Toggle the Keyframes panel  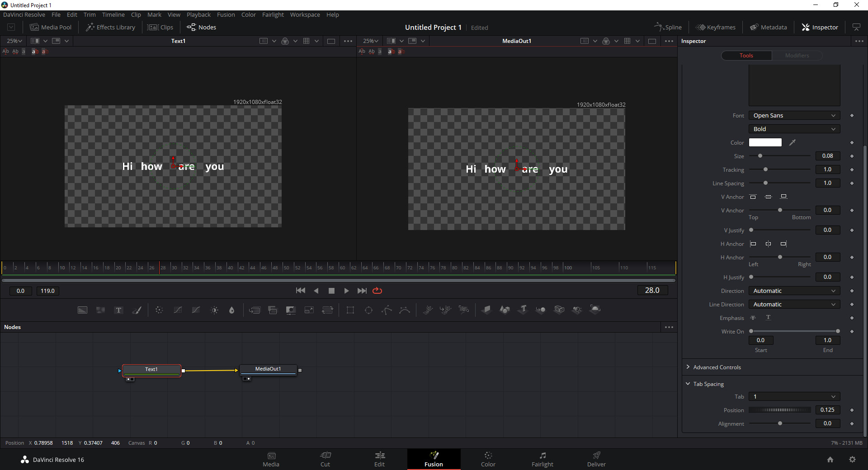point(716,27)
